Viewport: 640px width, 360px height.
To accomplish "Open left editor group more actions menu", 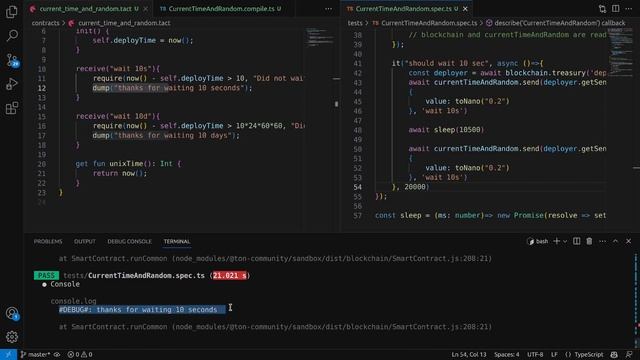I will pos(329,9).
